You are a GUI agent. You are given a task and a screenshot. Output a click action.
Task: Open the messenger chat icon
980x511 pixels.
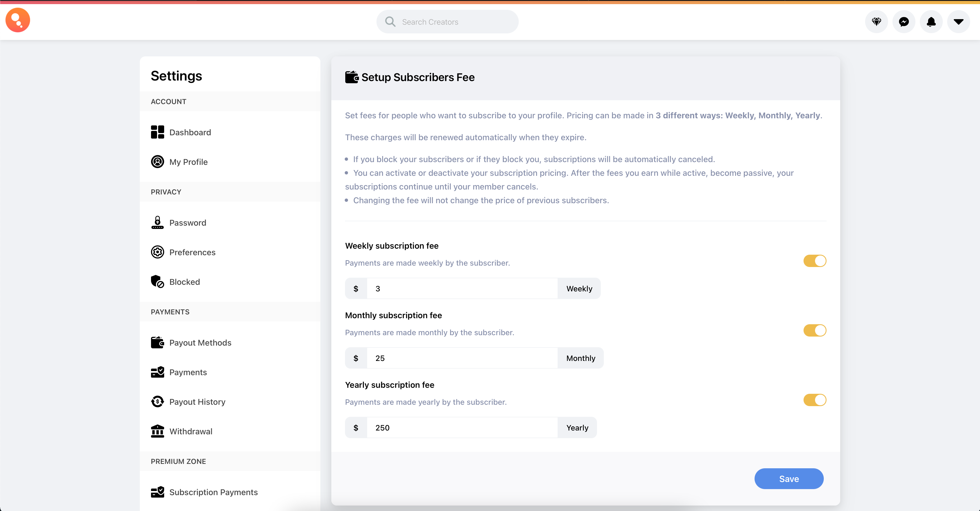904,22
